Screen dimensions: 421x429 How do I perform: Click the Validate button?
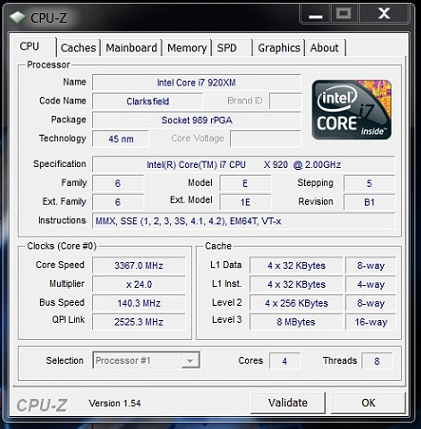(288, 403)
